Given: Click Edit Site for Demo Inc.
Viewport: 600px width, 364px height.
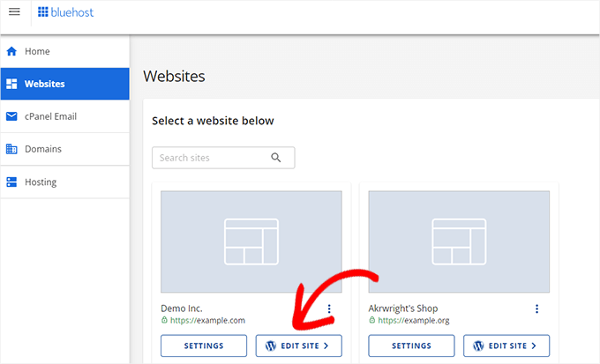Looking at the screenshot, I should [298, 345].
